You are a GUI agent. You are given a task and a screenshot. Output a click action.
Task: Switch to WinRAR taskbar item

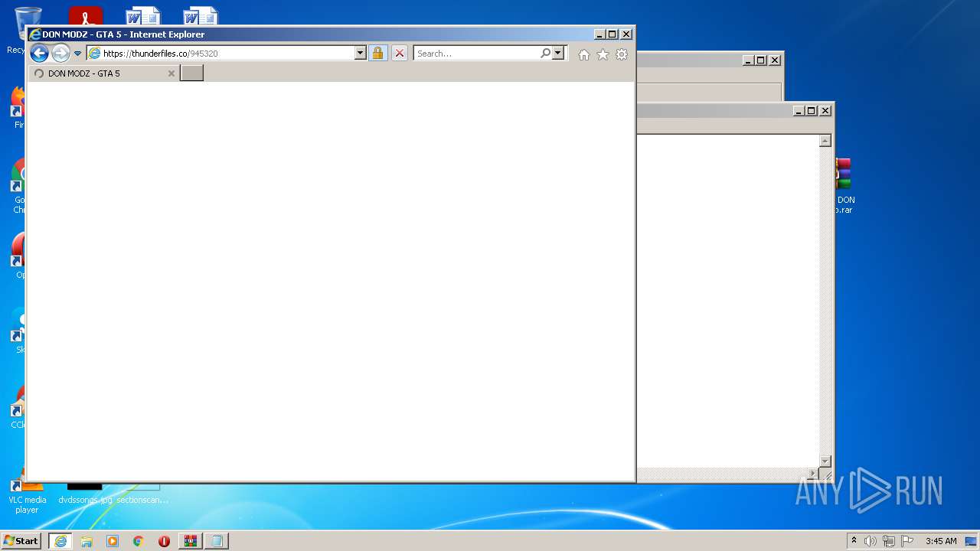coord(191,541)
